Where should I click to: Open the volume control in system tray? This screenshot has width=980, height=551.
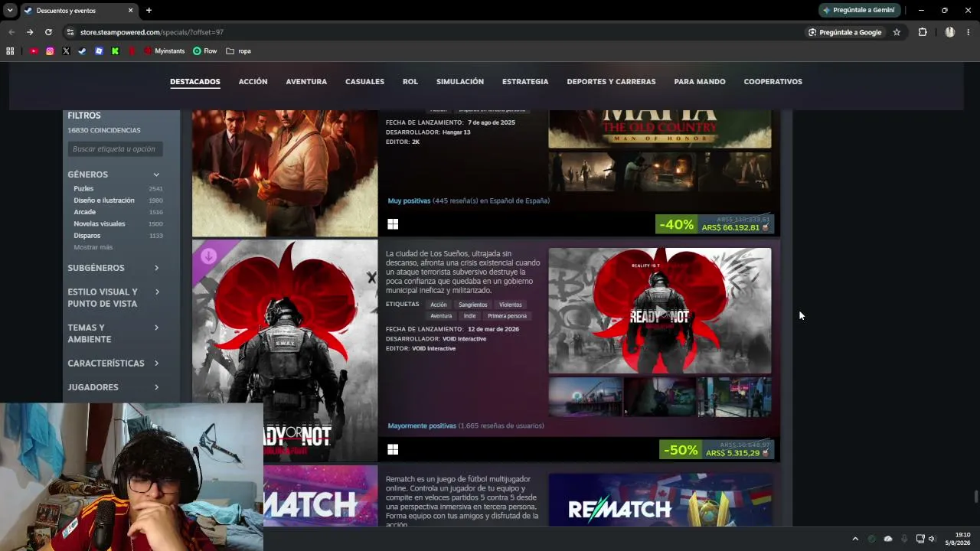tap(932, 539)
